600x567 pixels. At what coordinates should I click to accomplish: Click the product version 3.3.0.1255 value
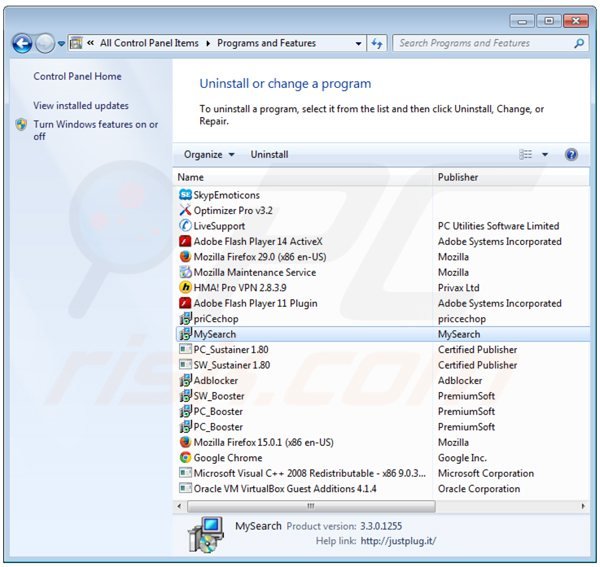click(x=381, y=526)
